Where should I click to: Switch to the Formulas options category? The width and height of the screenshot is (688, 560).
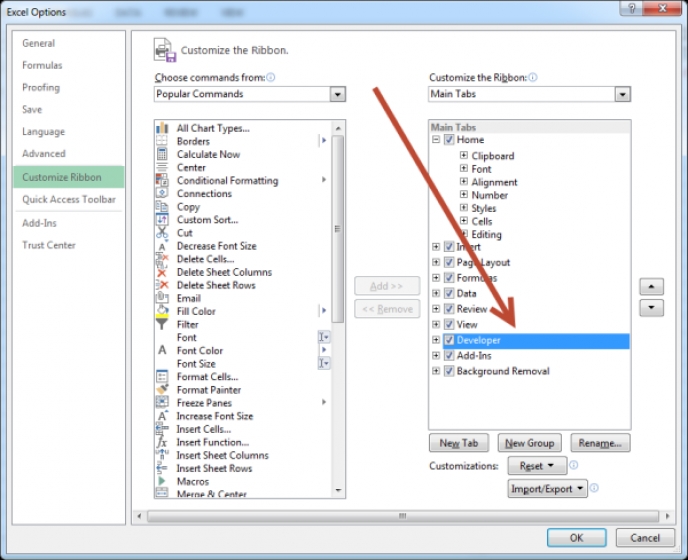tap(42, 65)
